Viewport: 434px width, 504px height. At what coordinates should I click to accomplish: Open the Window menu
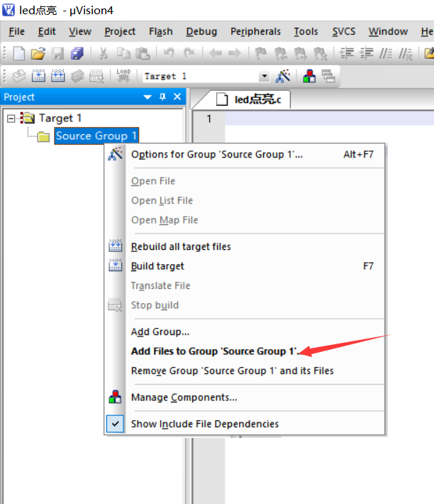pyautogui.click(x=388, y=31)
